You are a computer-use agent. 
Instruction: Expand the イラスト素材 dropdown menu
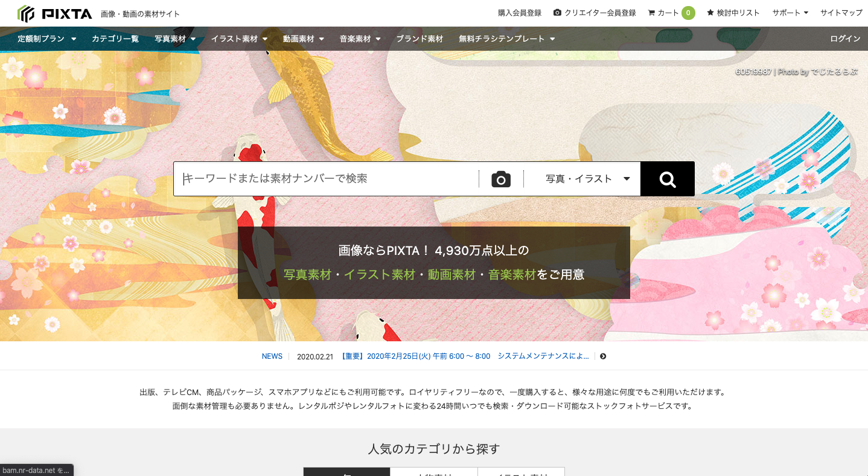pos(239,39)
